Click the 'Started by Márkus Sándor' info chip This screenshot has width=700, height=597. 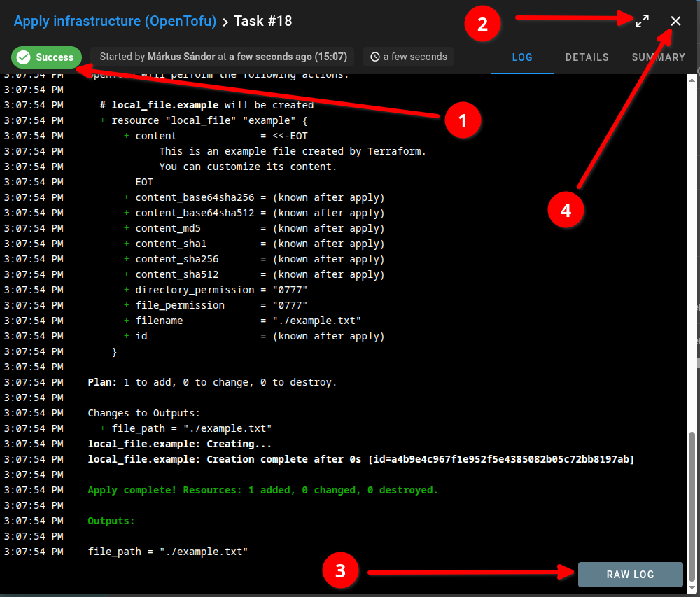coord(223,57)
